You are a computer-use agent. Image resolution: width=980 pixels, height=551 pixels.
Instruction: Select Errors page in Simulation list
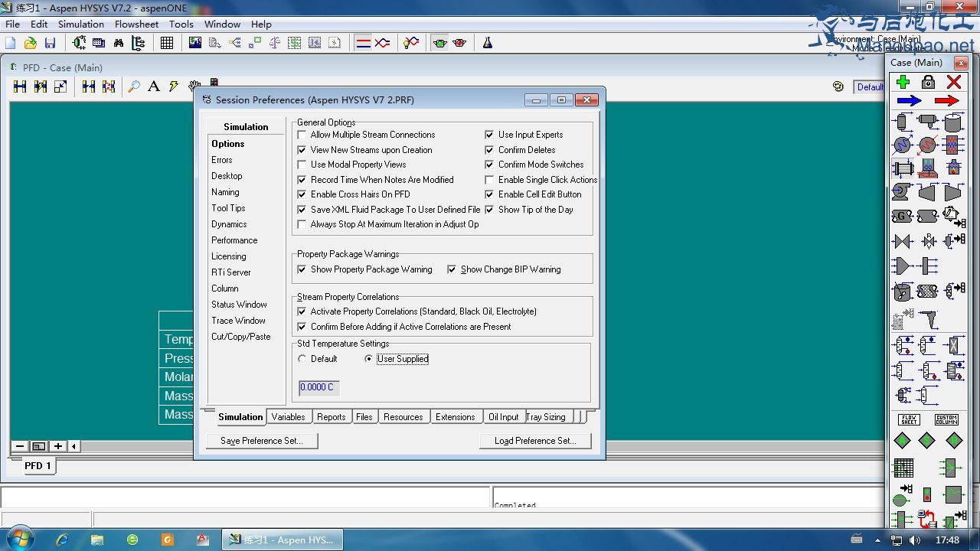pos(222,160)
